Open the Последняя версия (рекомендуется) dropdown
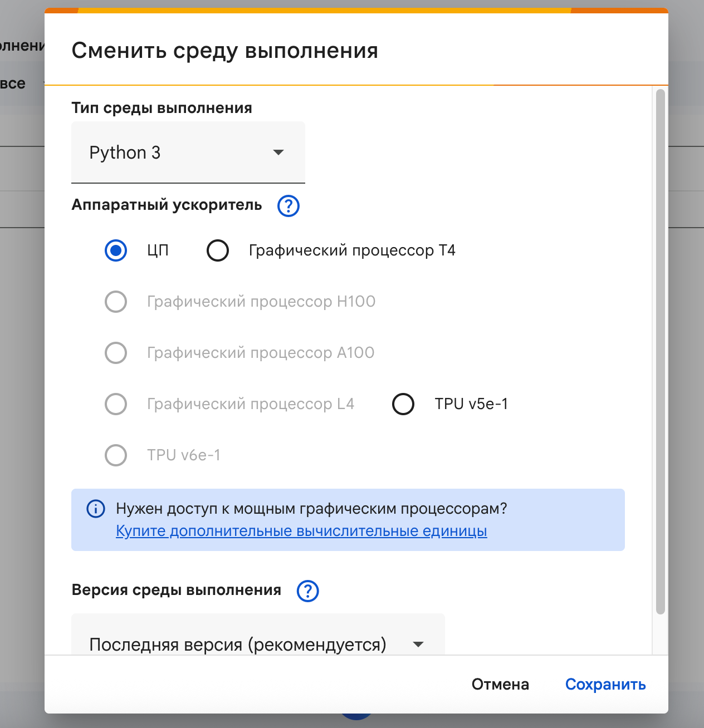This screenshot has width=704, height=728. coord(257,643)
